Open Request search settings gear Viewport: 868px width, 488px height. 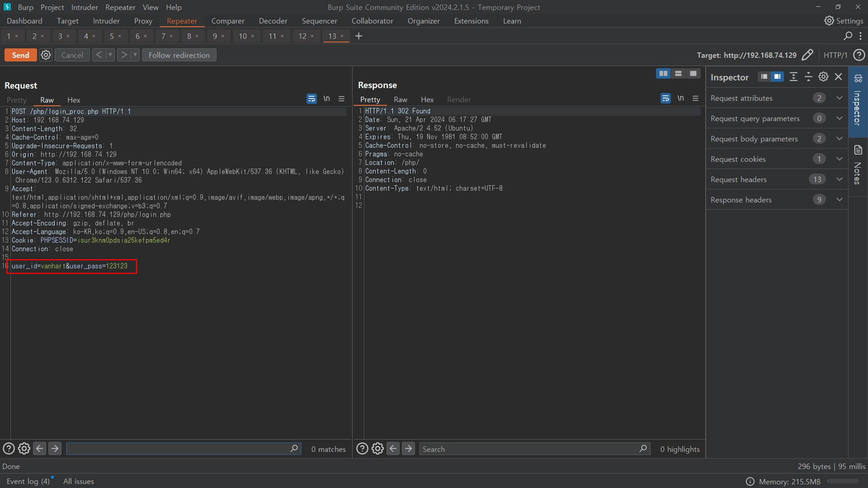click(24, 449)
